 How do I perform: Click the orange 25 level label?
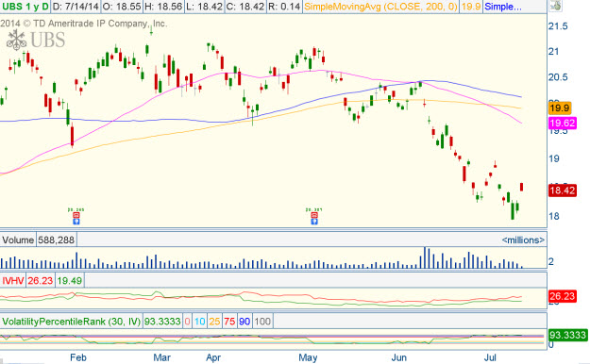(x=214, y=322)
